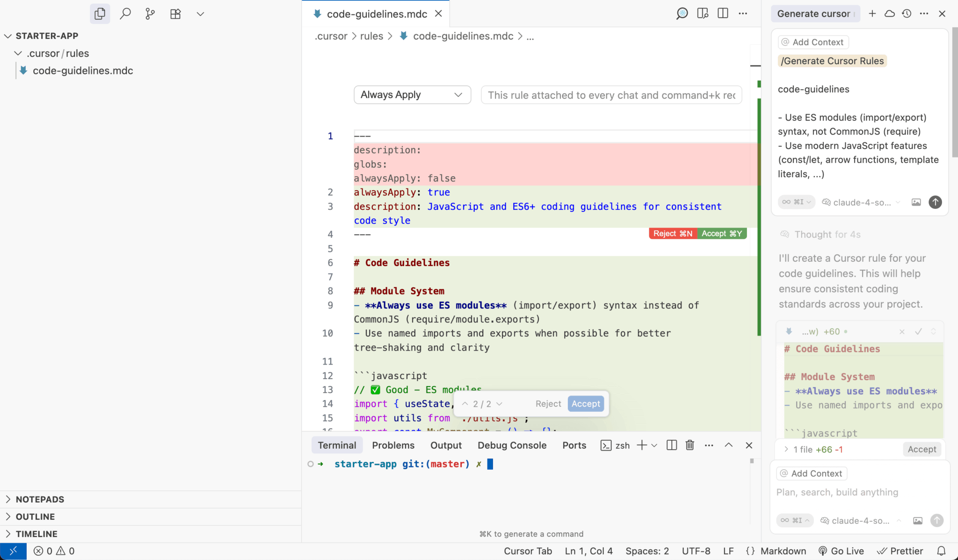Go to previous change in floating bar
The width and height of the screenshot is (958, 560).
tap(465, 404)
